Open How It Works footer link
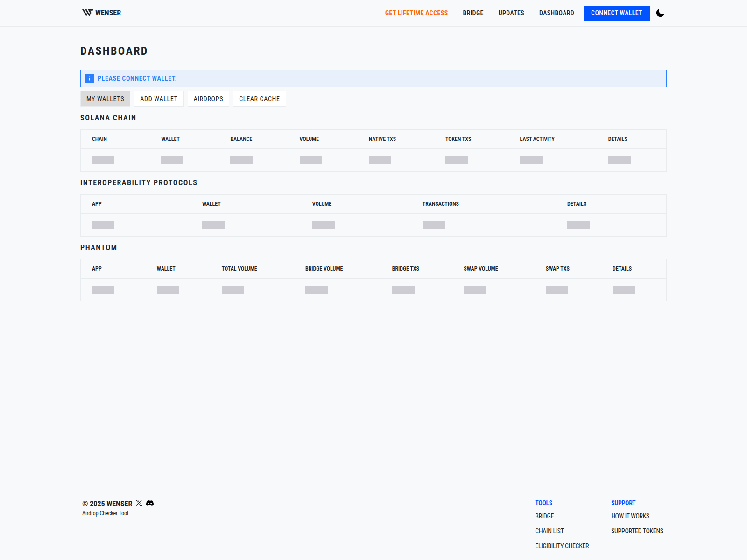The image size is (747, 560). point(630,516)
